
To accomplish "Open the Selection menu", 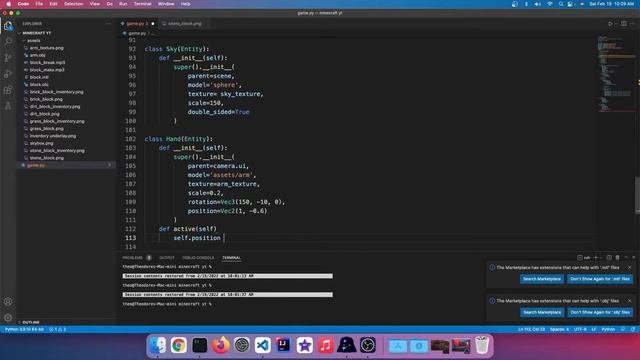I will pos(73,4).
